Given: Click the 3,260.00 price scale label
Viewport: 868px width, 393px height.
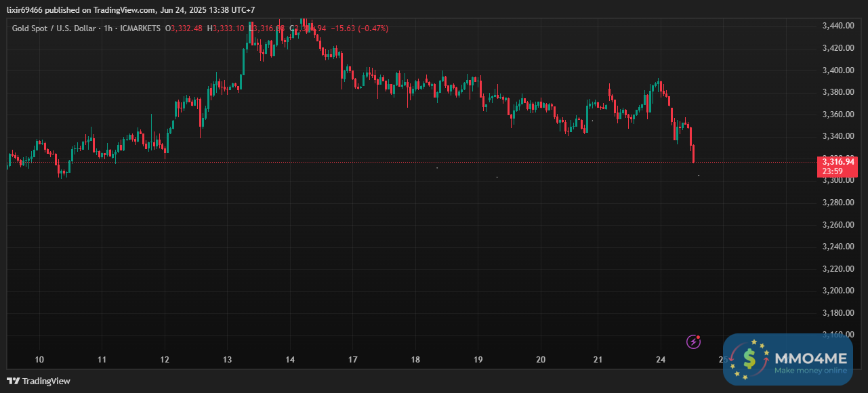Looking at the screenshot, I should coord(837,225).
